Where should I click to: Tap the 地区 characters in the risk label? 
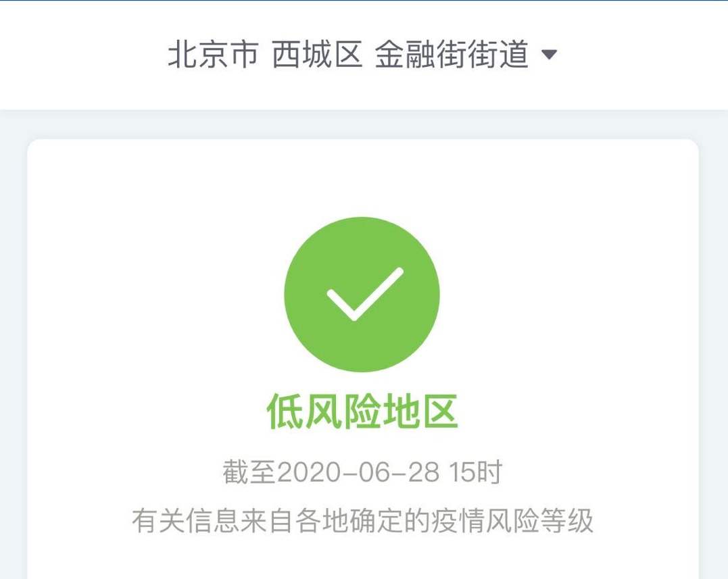[420, 411]
